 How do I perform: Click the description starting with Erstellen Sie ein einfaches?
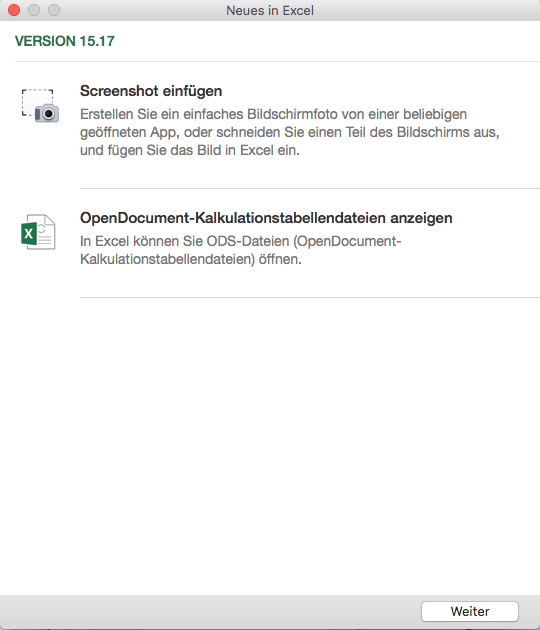tap(290, 132)
